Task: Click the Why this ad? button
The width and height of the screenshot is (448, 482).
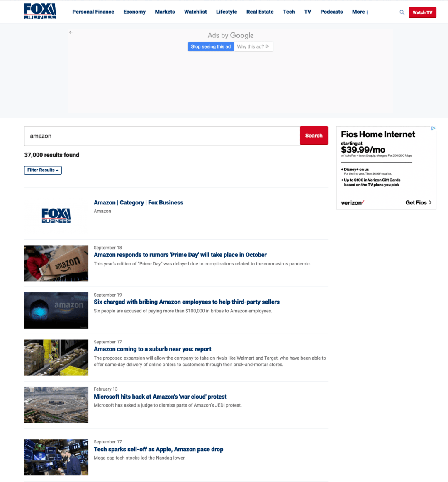Action: pos(253,46)
